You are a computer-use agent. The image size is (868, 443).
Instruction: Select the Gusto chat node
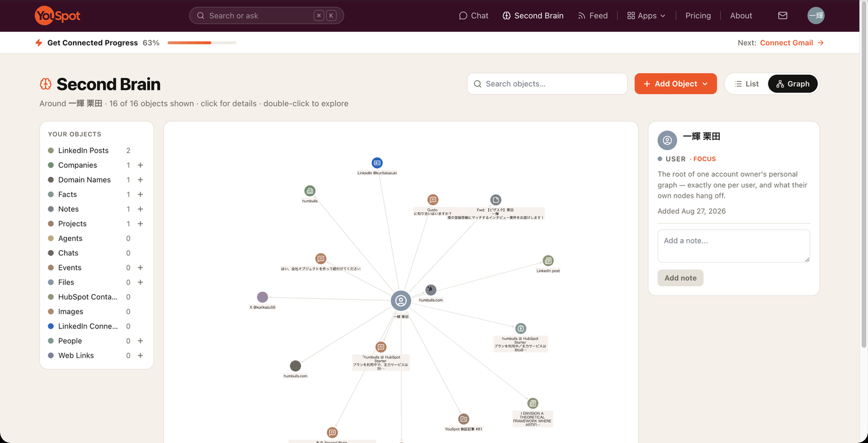433,200
